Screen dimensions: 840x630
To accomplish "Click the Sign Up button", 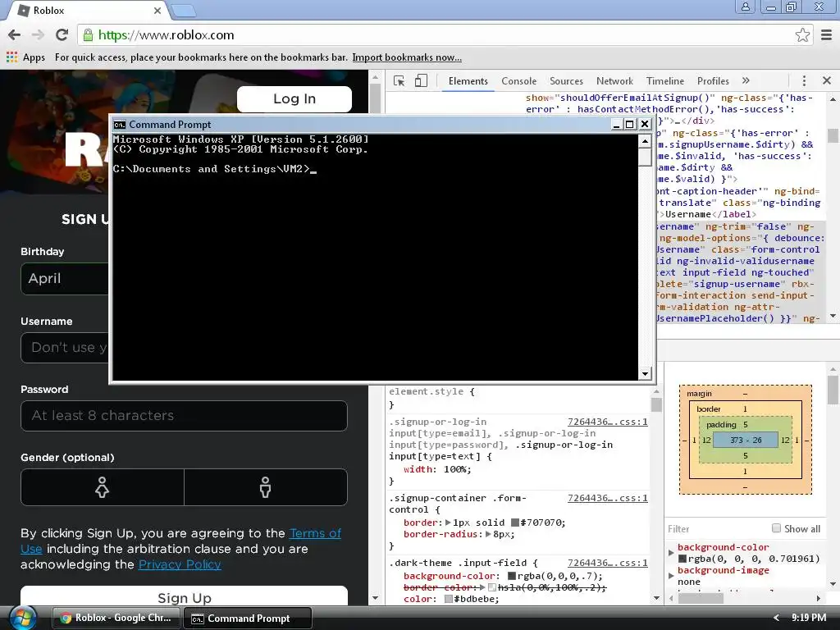I will tap(184, 596).
